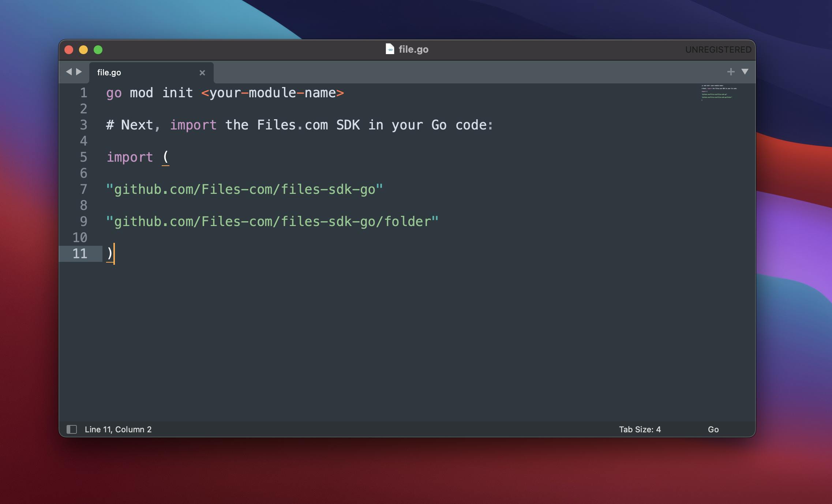Place cursor on files-sdk-go/folder import string
The height and width of the screenshot is (504, 832).
pyautogui.click(x=272, y=222)
